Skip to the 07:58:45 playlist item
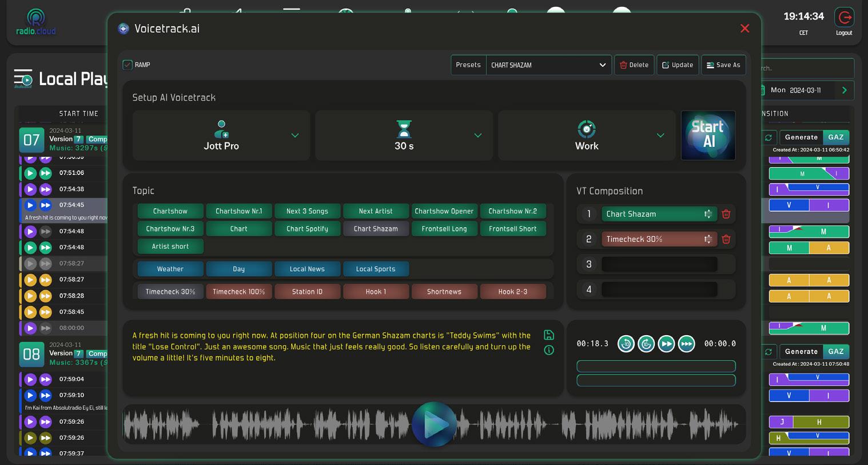This screenshot has width=868, height=465. [x=46, y=312]
